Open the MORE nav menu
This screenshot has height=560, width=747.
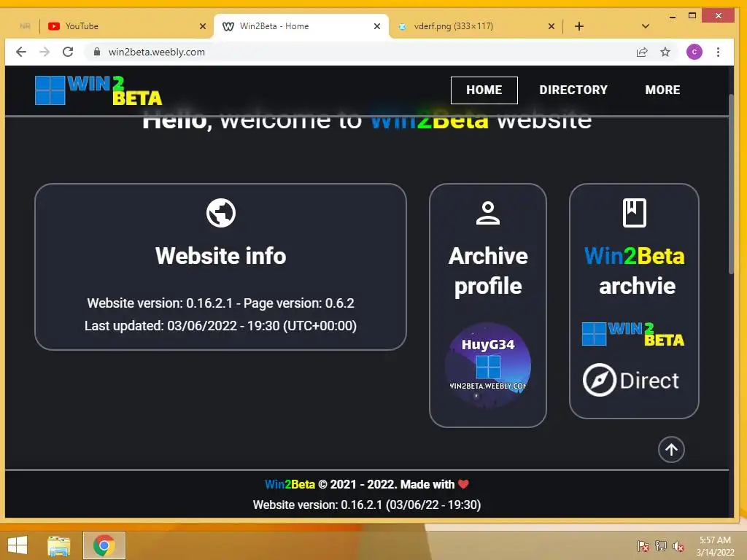click(662, 90)
